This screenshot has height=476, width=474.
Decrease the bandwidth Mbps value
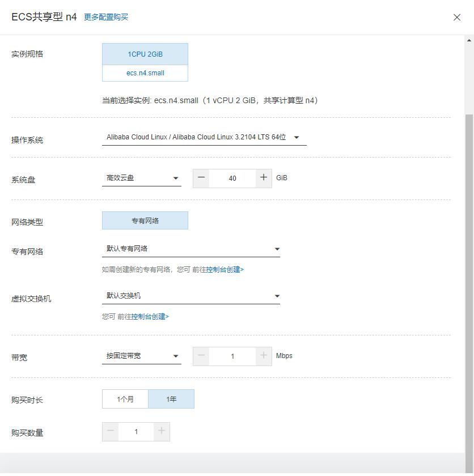(x=201, y=356)
